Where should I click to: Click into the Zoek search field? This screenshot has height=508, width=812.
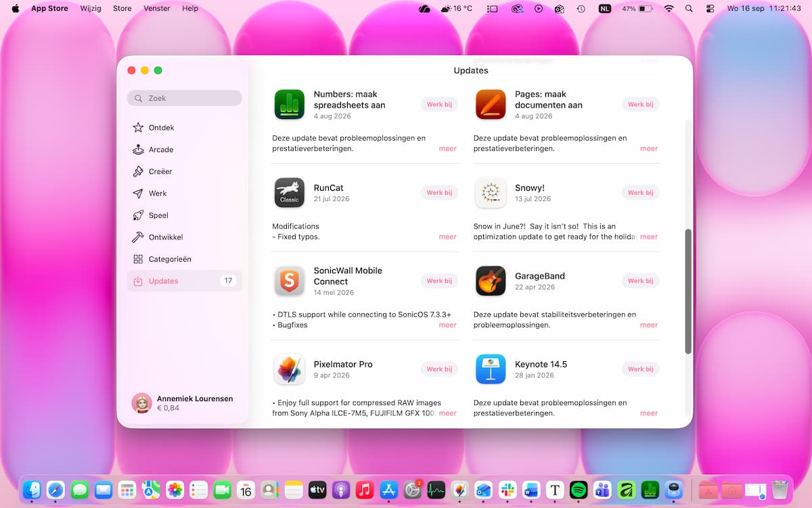(x=184, y=98)
